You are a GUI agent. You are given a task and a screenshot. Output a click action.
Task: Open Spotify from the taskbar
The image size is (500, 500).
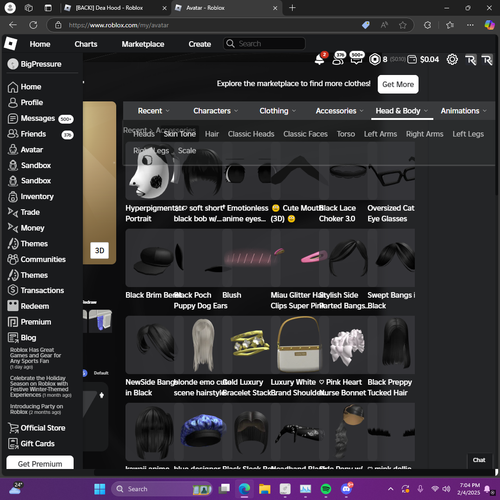[x=326, y=489]
